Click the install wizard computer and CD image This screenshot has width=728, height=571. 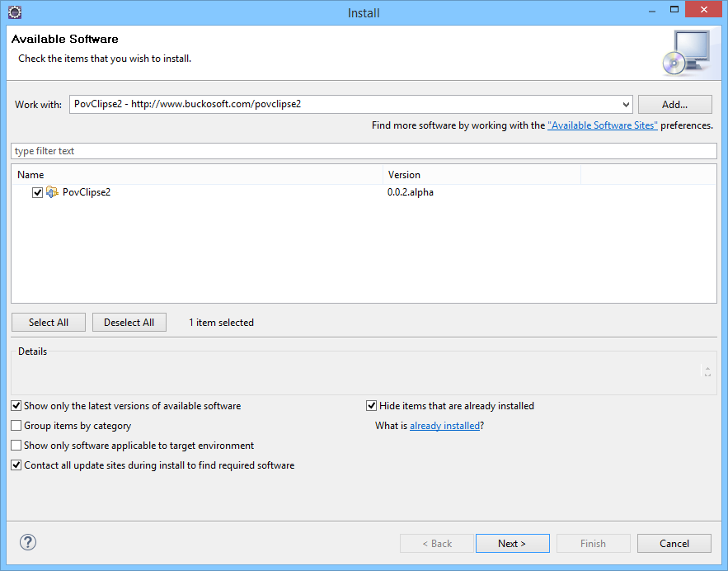click(686, 53)
